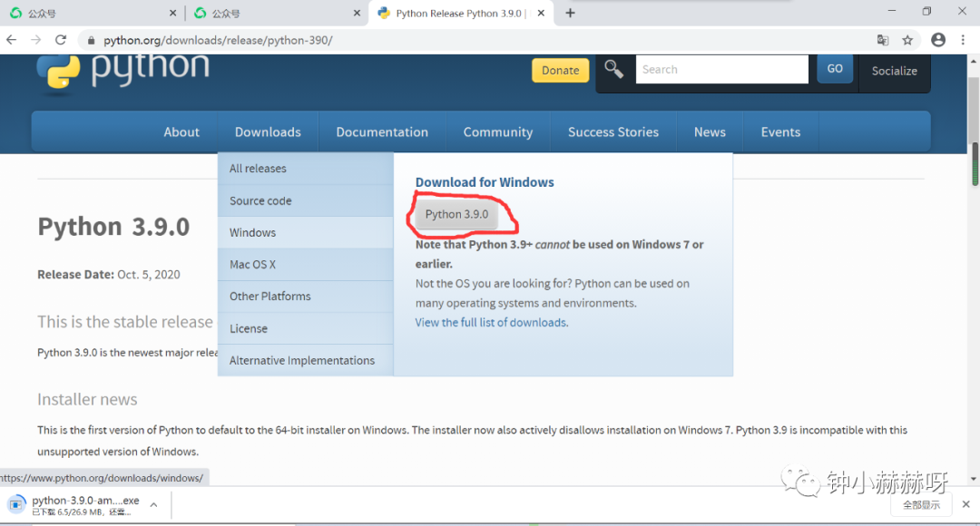Close the Python Release tab
The image size is (980, 526).
pyautogui.click(x=541, y=13)
